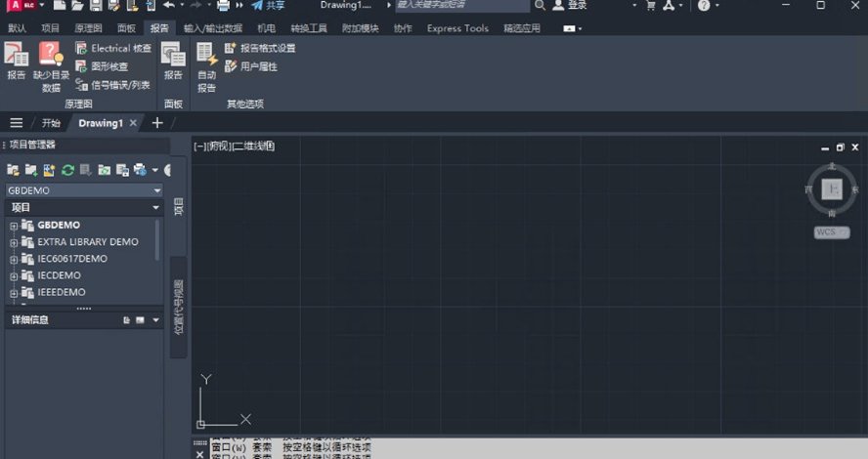
Task: Click the Plot printer icon in the quick access toolbar
Action: point(223,6)
